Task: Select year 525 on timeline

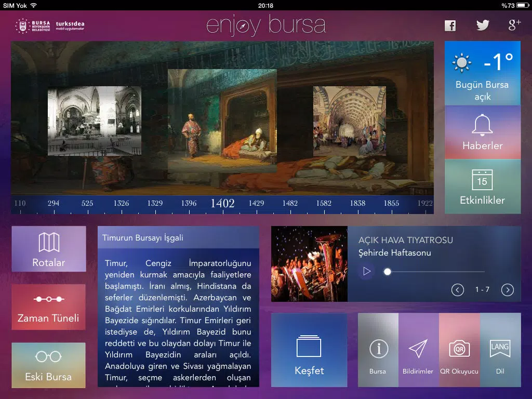Action: 87,203
